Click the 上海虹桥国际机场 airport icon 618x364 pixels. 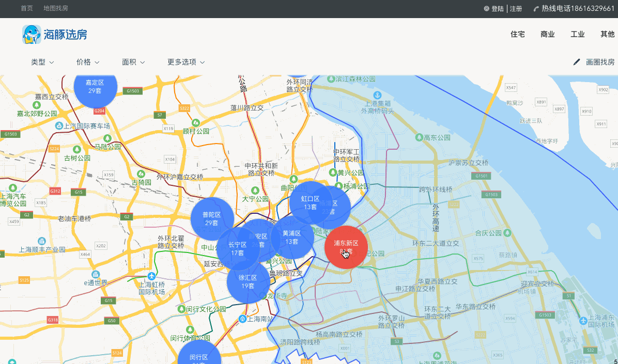(x=151, y=275)
